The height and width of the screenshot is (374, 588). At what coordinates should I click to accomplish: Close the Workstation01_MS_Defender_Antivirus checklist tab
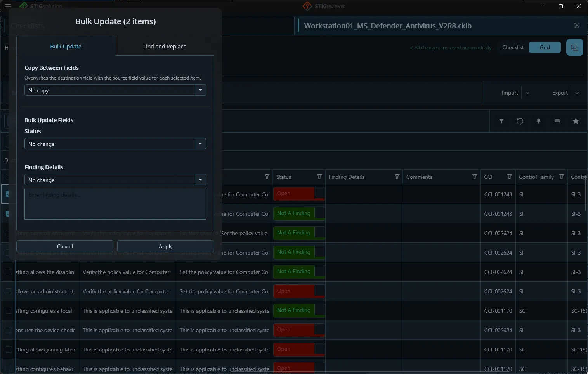pos(577,26)
